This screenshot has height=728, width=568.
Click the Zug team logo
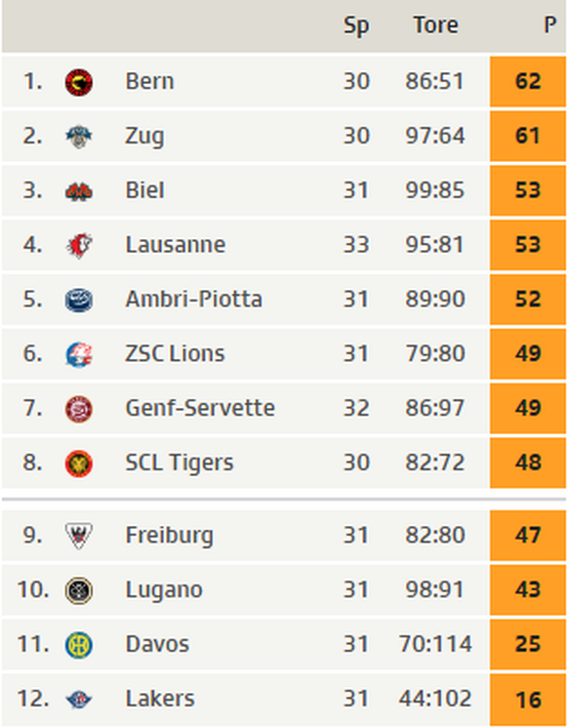[x=79, y=137]
